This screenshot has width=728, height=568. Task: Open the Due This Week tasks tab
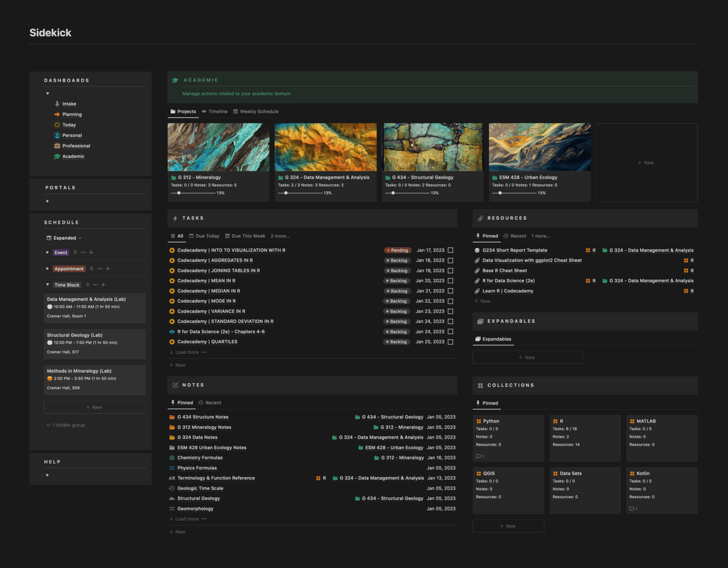point(245,236)
